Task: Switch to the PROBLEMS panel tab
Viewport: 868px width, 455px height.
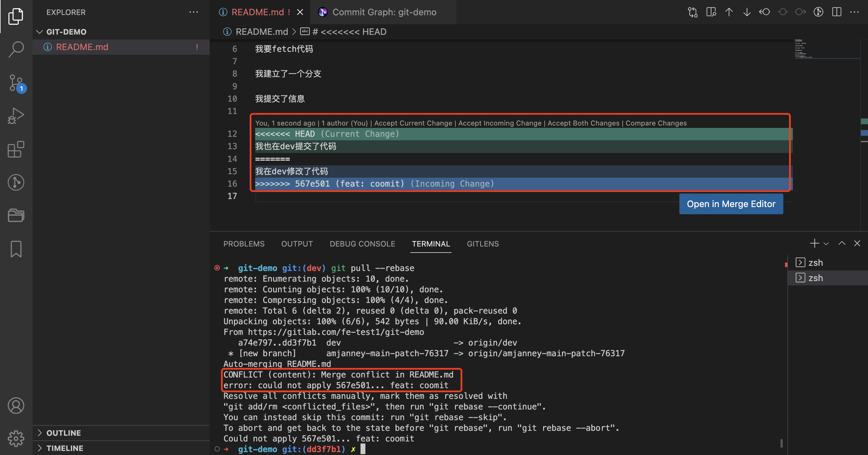Action: [244, 244]
